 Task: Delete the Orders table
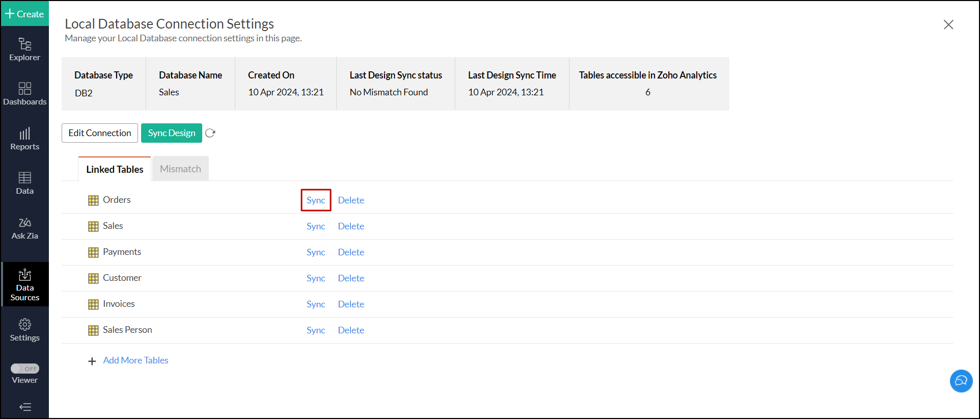351,200
